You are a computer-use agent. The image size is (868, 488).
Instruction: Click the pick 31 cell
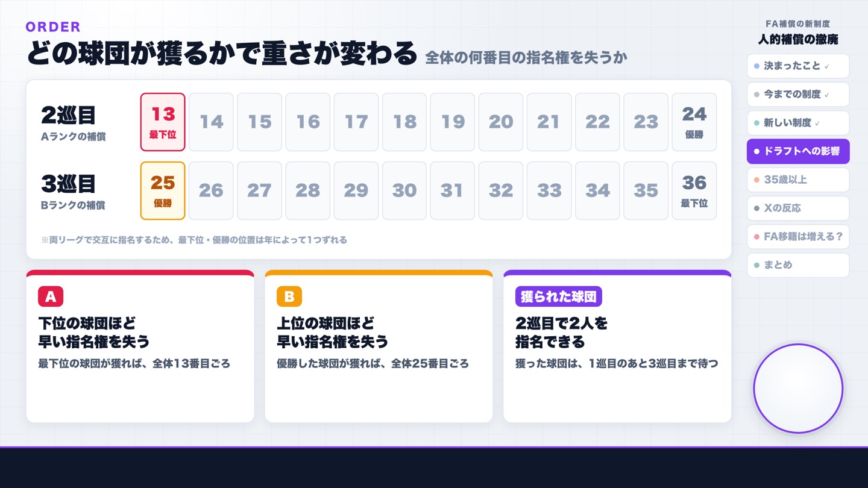tap(453, 190)
